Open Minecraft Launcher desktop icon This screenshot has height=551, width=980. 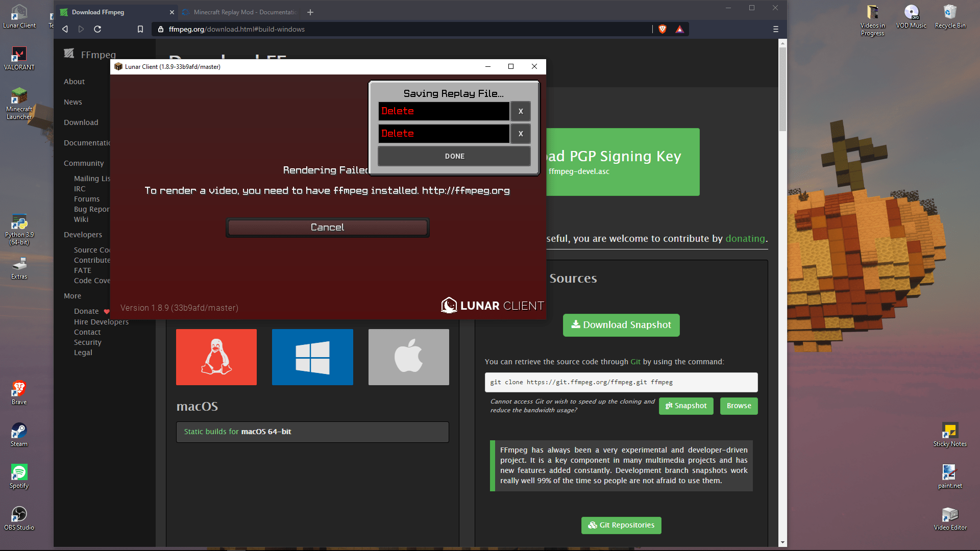point(19,104)
